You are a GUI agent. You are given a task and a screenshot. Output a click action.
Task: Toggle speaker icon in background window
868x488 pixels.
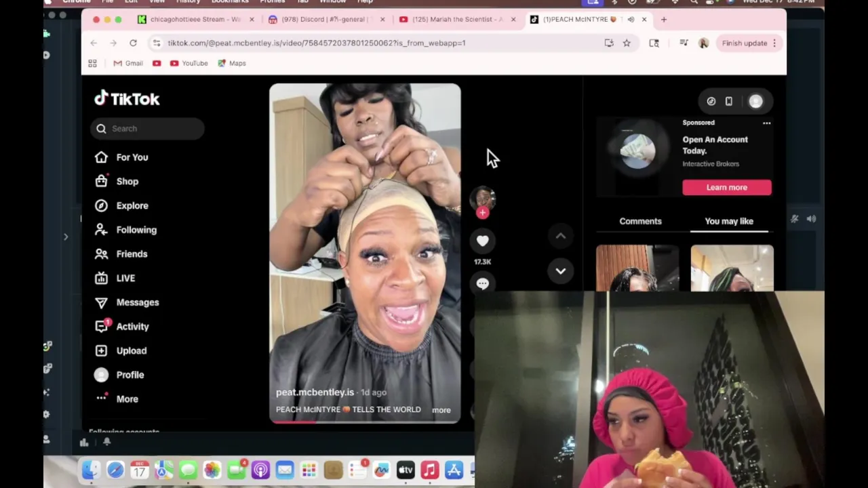coord(811,219)
